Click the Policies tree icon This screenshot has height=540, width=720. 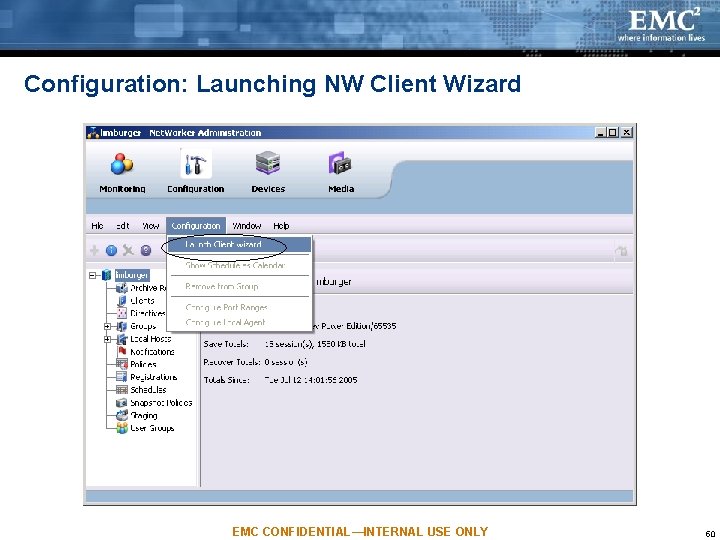click(122, 364)
